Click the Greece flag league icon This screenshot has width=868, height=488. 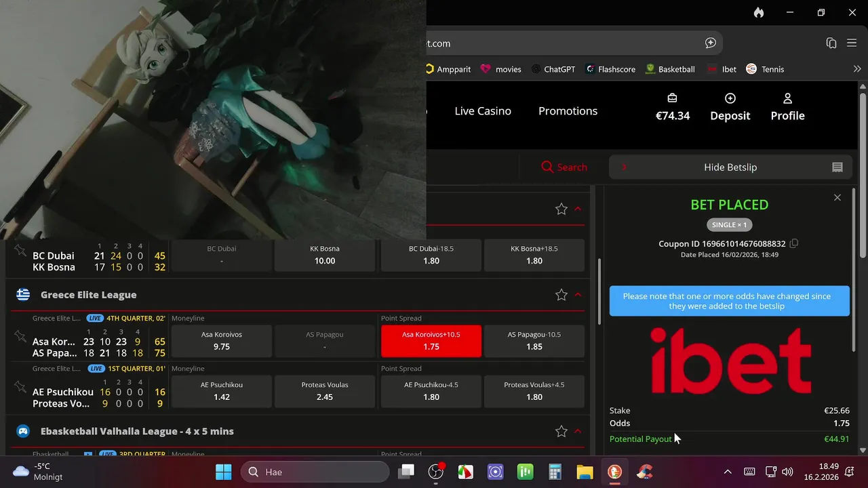[23, 295]
